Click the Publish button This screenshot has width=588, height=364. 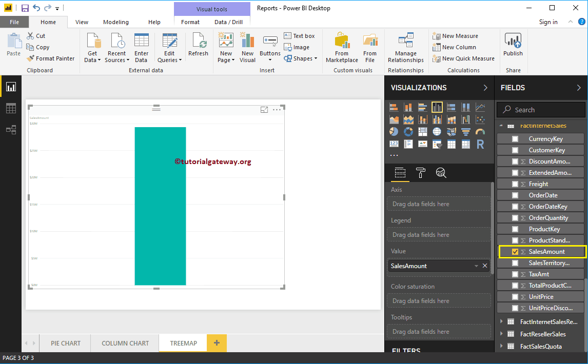(x=513, y=45)
